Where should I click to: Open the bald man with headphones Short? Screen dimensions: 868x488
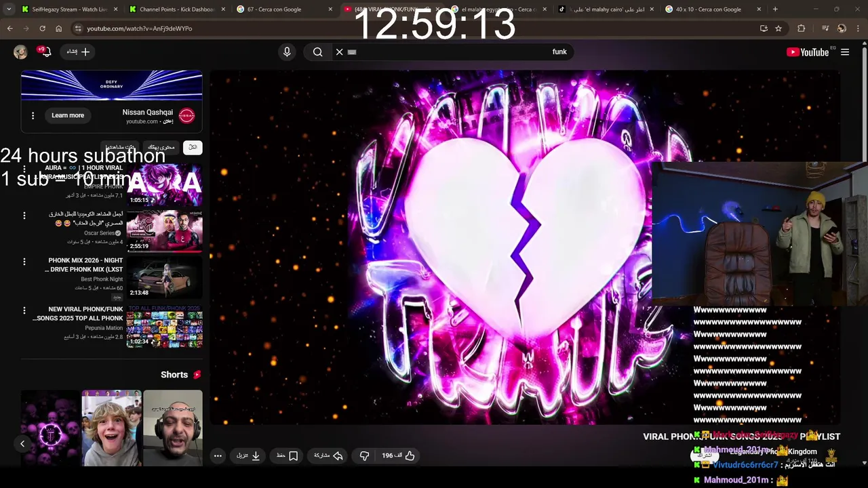(173, 428)
